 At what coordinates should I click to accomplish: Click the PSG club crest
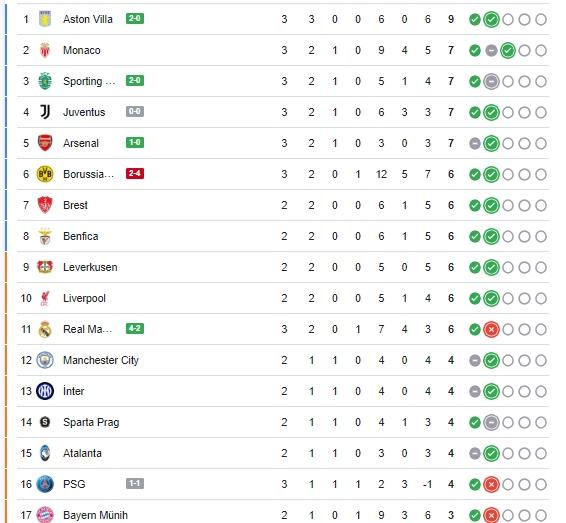click(x=45, y=484)
